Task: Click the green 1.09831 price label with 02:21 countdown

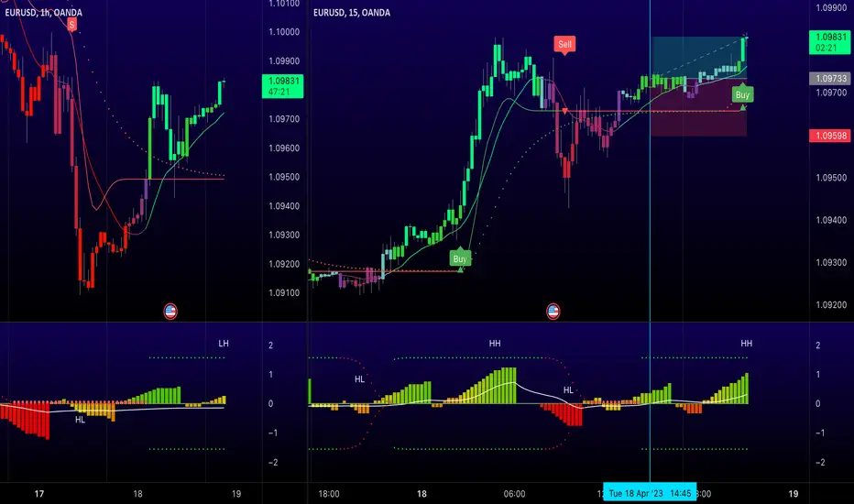Action: click(x=829, y=42)
